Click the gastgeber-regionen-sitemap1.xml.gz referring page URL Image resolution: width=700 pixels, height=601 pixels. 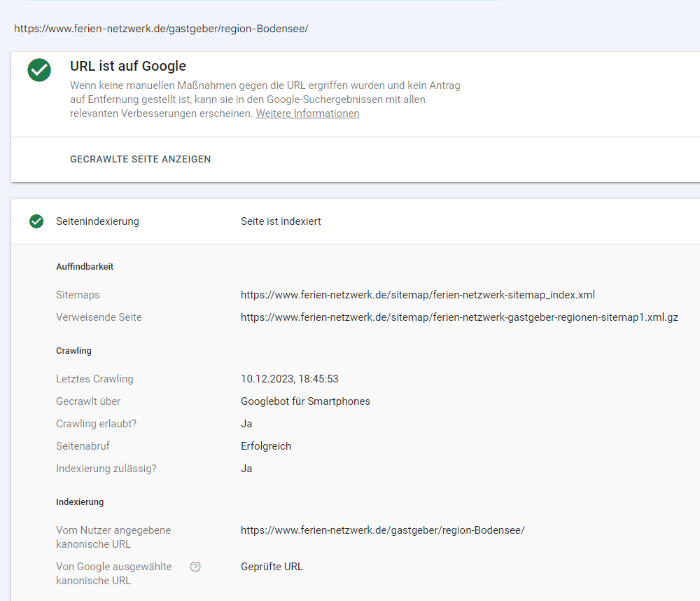(x=459, y=317)
